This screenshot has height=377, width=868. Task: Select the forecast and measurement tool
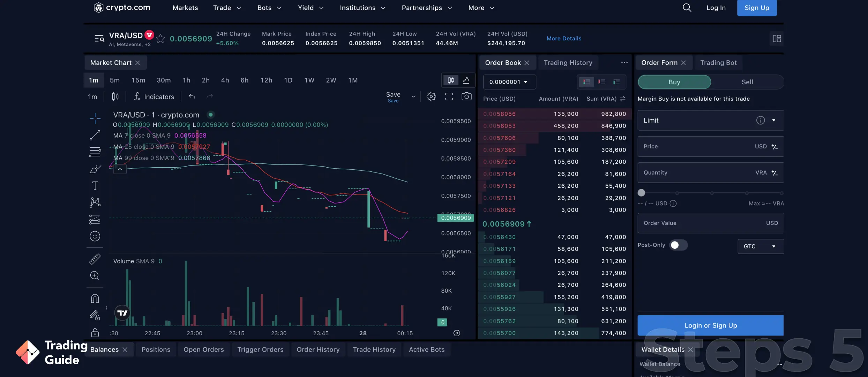(x=95, y=220)
